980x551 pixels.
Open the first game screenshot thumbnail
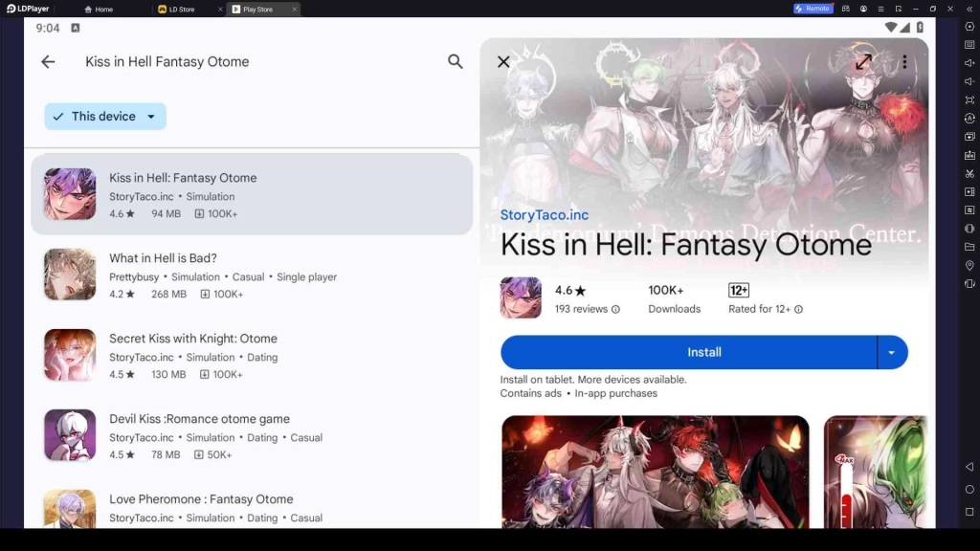[x=655, y=471]
